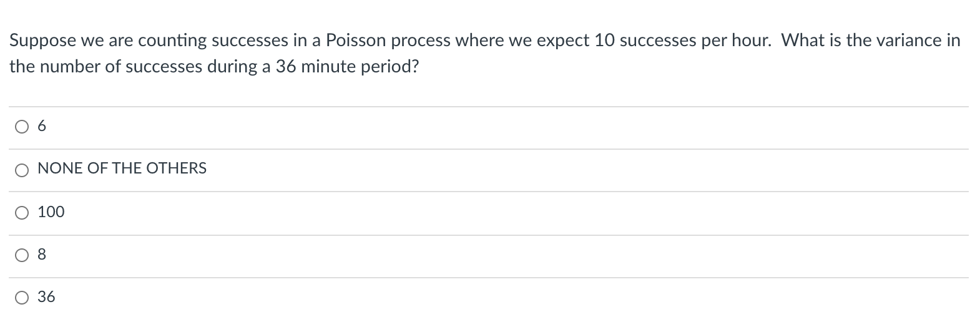Mark the radio button for answer 8

(x=22, y=255)
